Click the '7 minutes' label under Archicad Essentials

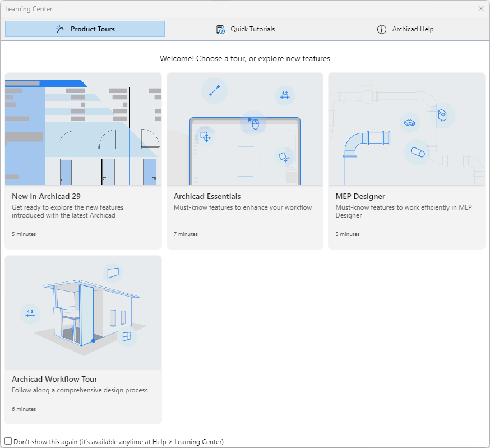pos(186,234)
